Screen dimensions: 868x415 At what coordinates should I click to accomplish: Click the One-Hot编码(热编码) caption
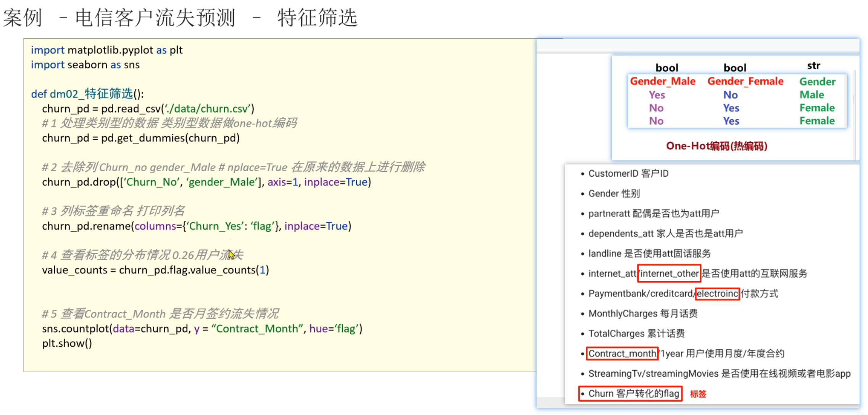[716, 146]
